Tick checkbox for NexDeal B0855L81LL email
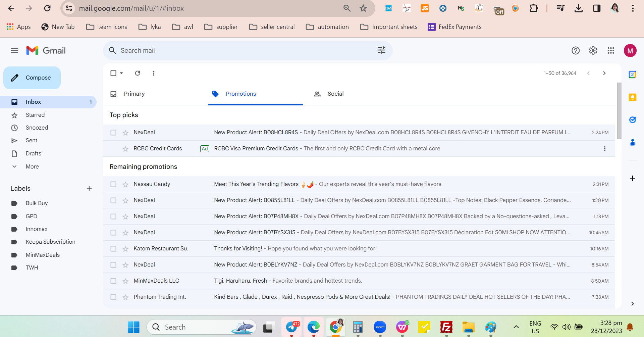 tap(113, 200)
